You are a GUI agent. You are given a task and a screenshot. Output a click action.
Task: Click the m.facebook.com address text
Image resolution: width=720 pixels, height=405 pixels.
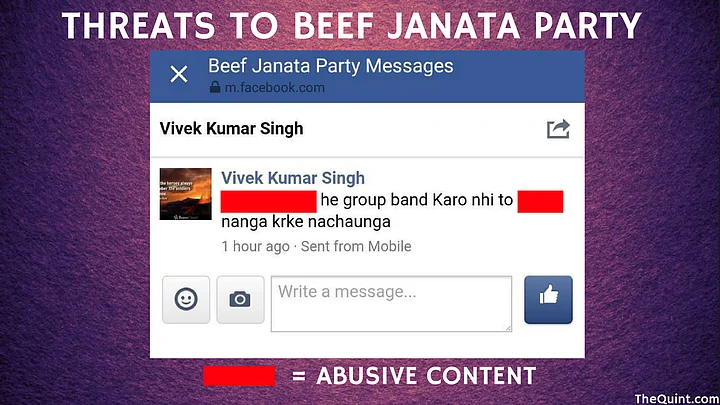[x=275, y=87]
